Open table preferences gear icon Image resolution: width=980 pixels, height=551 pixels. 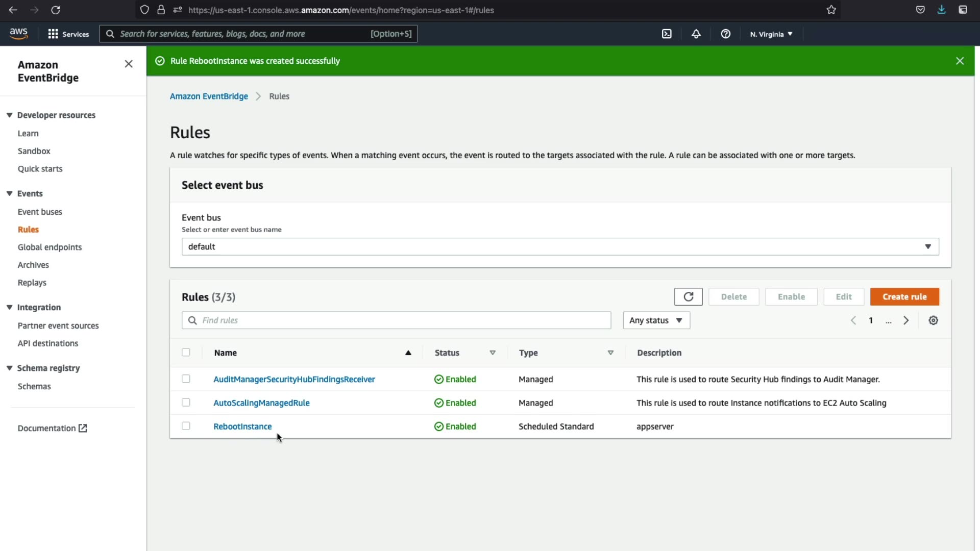tap(933, 320)
